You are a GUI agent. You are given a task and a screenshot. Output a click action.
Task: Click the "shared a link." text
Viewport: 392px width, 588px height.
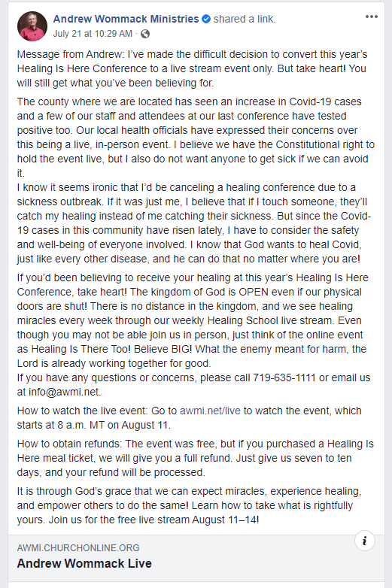pyautogui.click(x=245, y=19)
